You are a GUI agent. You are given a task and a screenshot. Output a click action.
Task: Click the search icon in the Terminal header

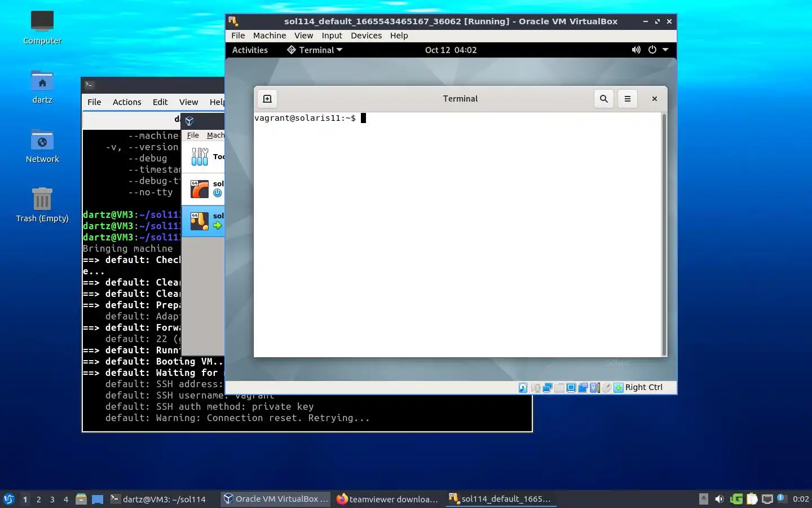point(603,99)
